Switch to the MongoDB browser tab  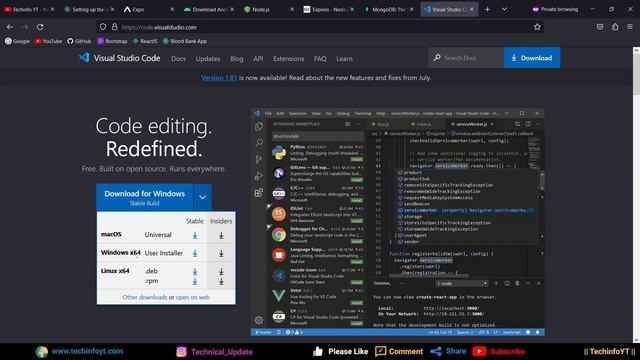388,9
